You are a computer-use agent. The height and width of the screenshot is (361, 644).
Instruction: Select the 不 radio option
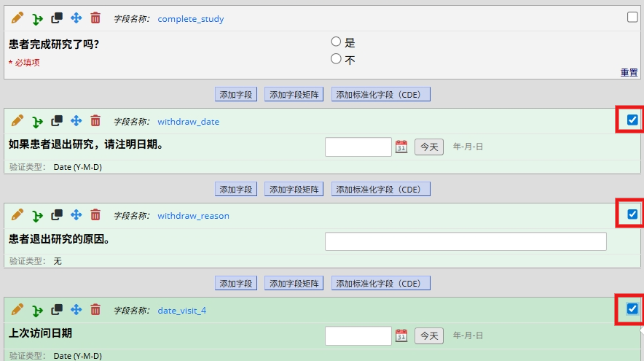(336, 59)
